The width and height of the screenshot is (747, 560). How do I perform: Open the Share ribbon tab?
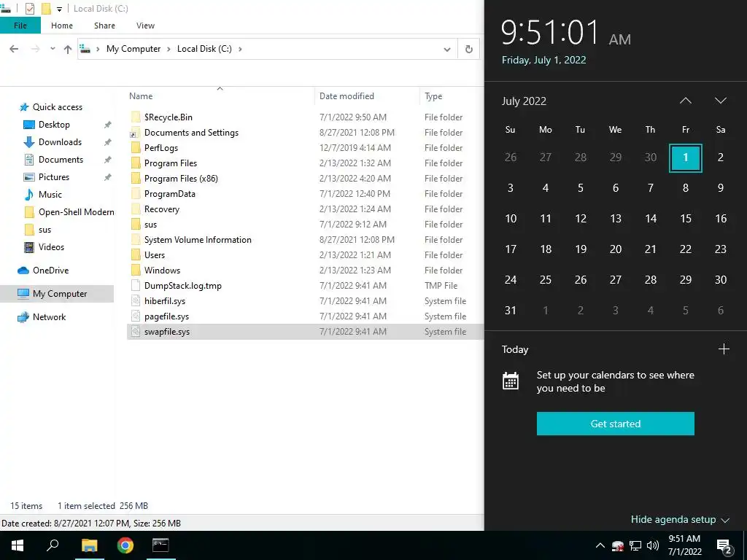[x=104, y=26]
